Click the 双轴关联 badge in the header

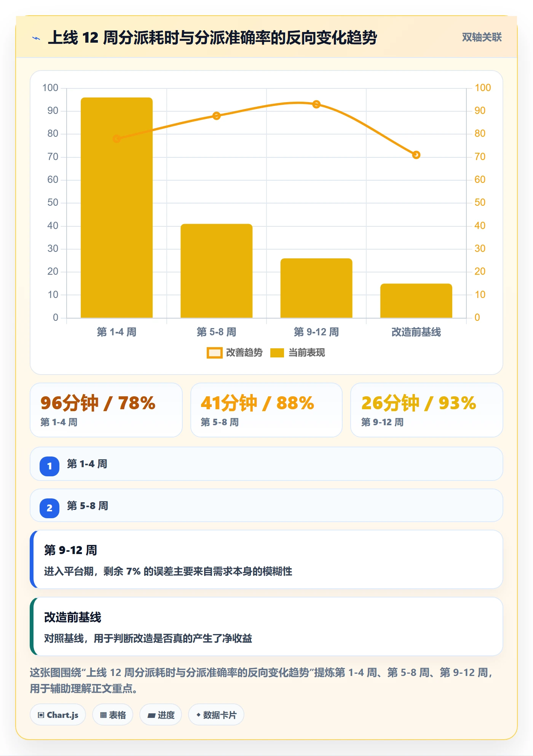pyautogui.click(x=482, y=37)
